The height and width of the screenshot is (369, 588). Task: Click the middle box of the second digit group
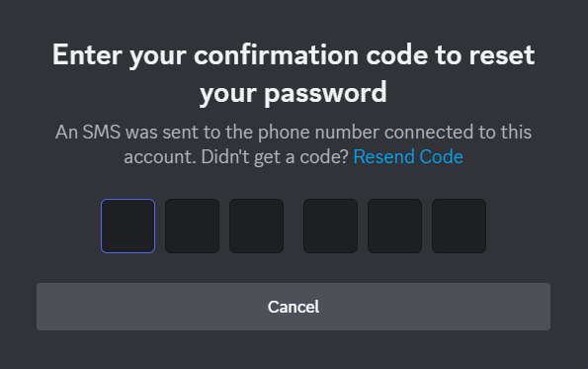(x=394, y=226)
